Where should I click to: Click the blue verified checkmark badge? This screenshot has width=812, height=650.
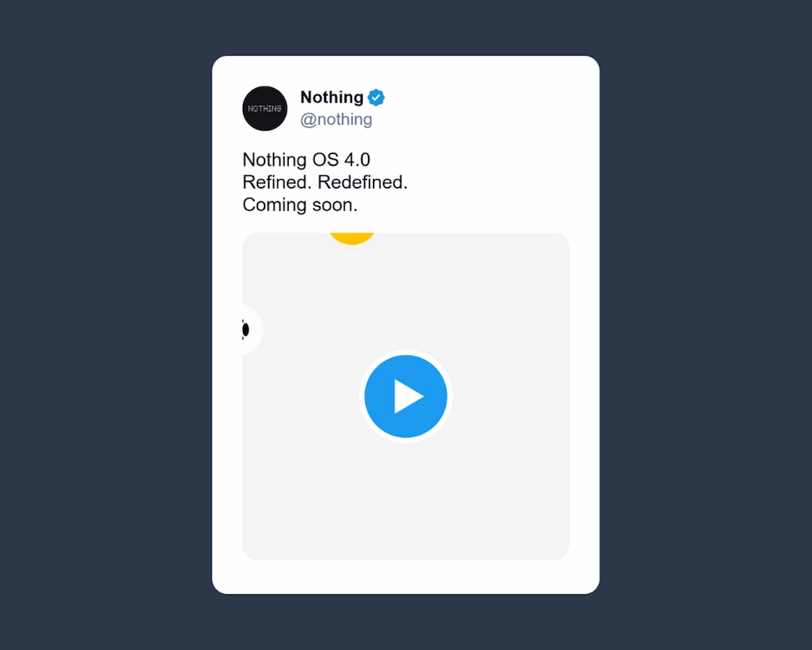coord(376,97)
